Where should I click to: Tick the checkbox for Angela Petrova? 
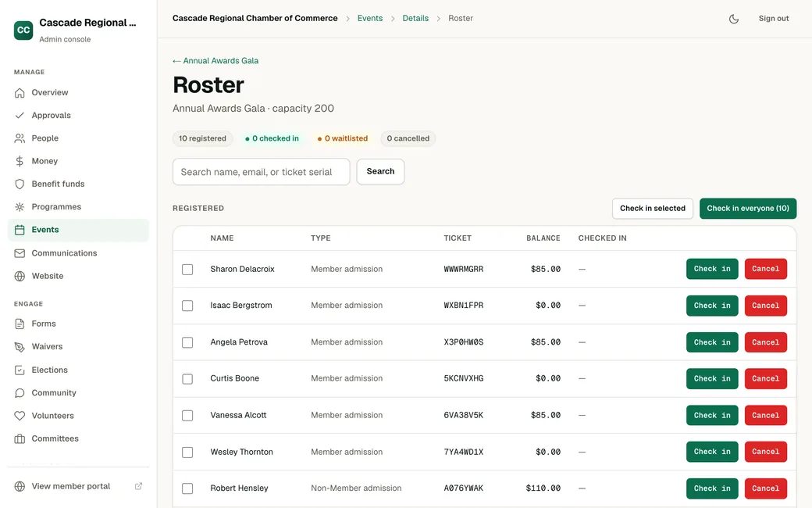click(x=187, y=342)
